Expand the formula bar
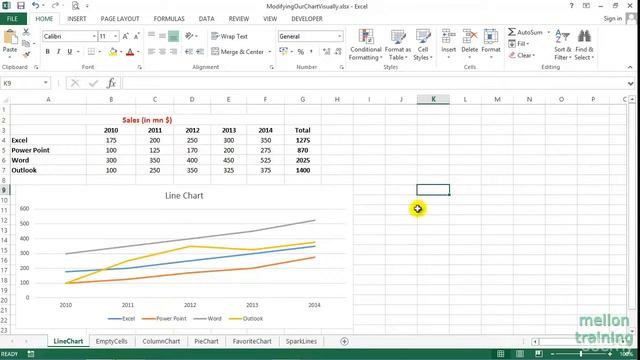 [x=631, y=83]
